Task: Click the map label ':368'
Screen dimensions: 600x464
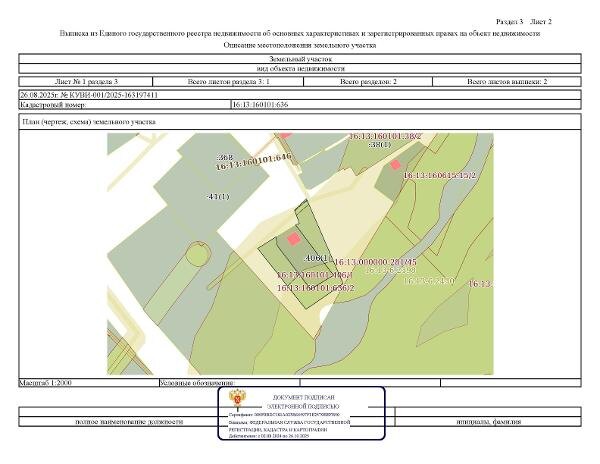Action: click(x=225, y=157)
